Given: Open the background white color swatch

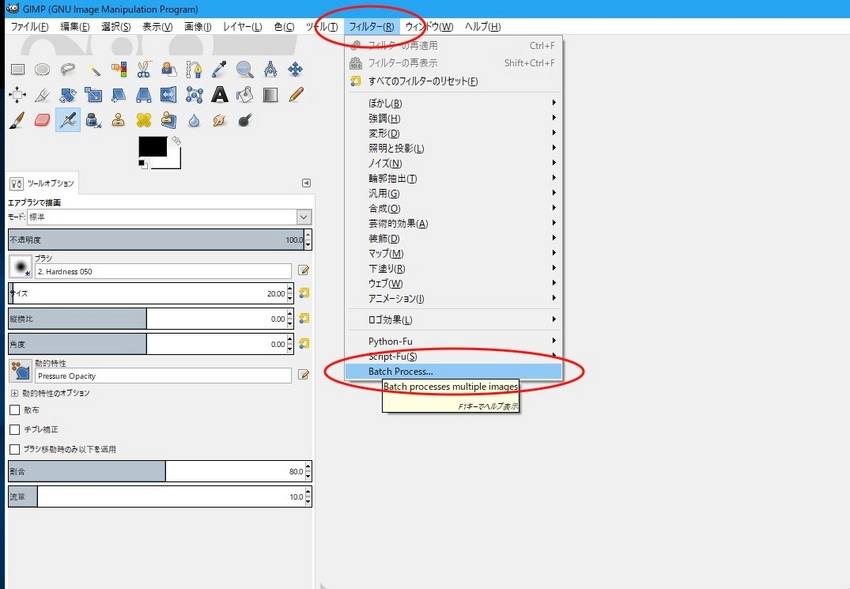Looking at the screenshot, I should point(175,162).
